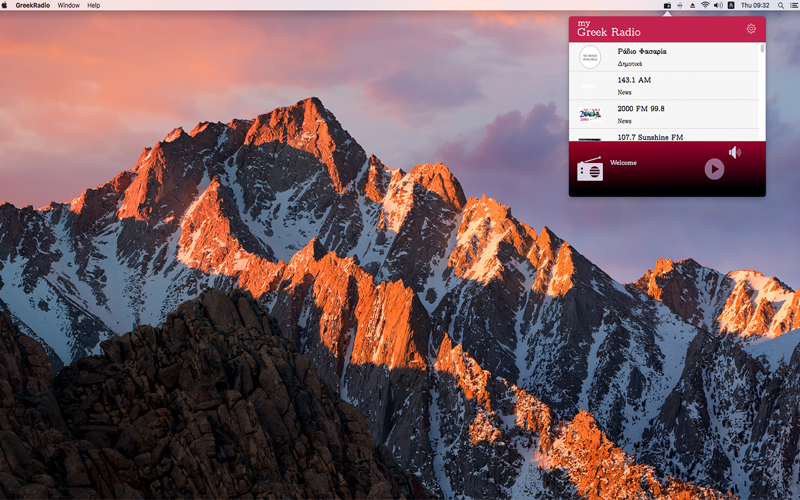Click the 2000 FM station logo thumbnail
Screen dimensions: 800x500
click(x=590, y=114)
